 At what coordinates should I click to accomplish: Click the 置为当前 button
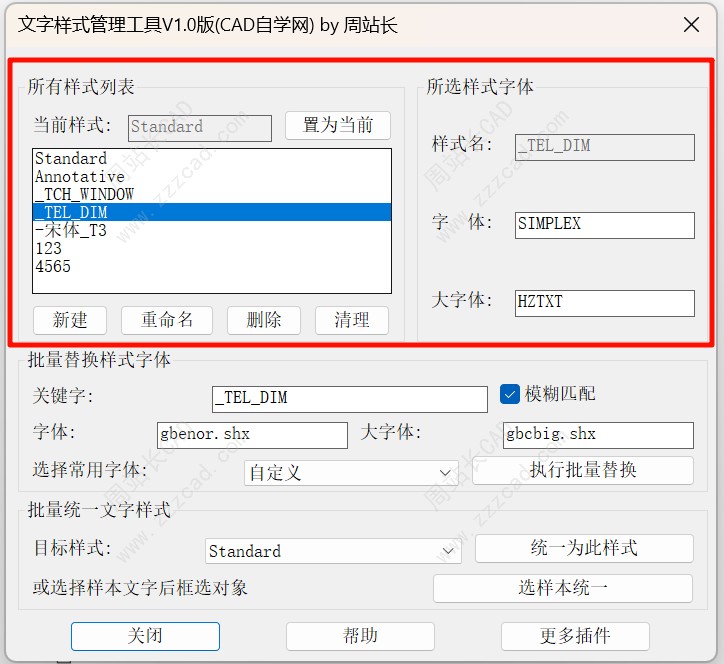pyautogui.click(x=337, y=125)
